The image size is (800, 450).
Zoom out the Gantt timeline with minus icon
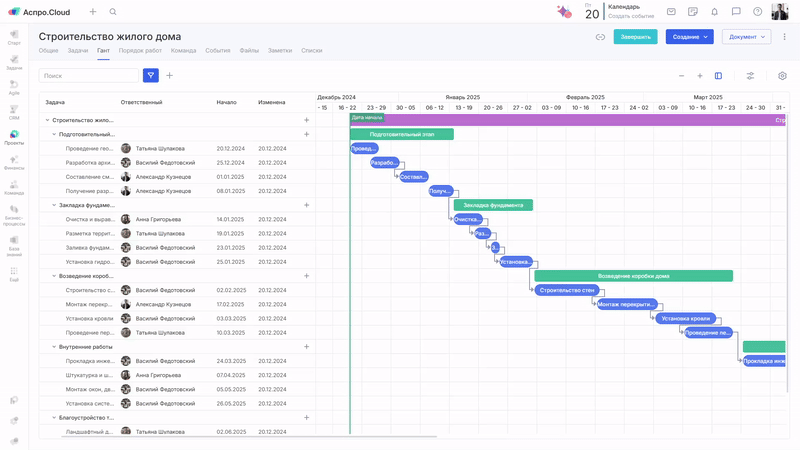coord(682,75)
